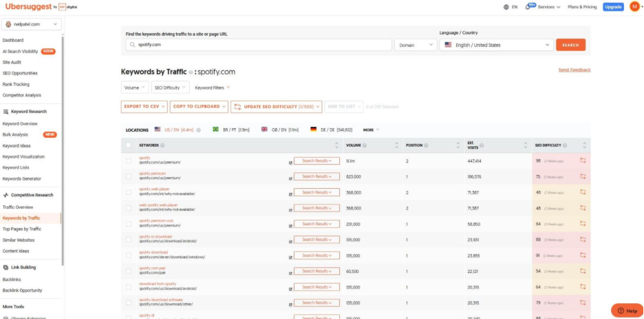644x319 pixels.
Task: Open Search Results dropdown for spotify row
Action: pos(316,161)
